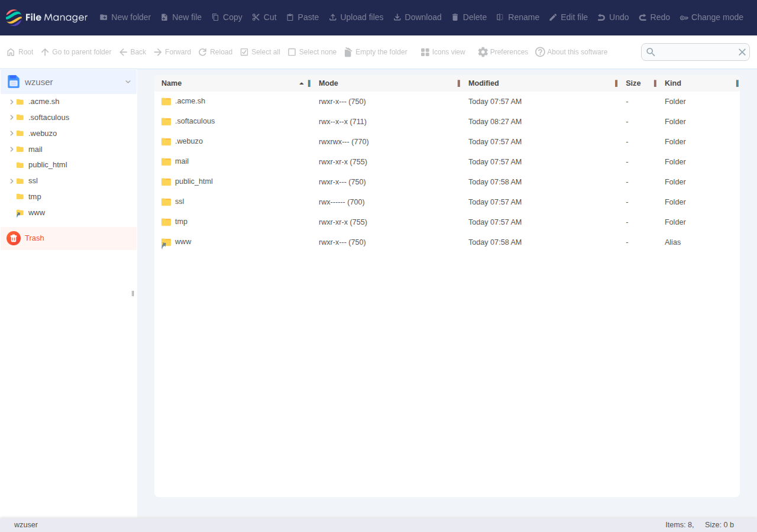Choose Select all items
Image resolution: width=757 pixels, height=532 pixels.
(260, 52)
